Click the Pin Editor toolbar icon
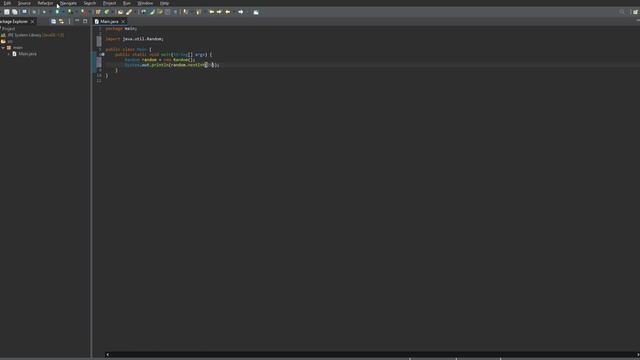The height and width of the screenshot is (360, 640). [256, 12]
